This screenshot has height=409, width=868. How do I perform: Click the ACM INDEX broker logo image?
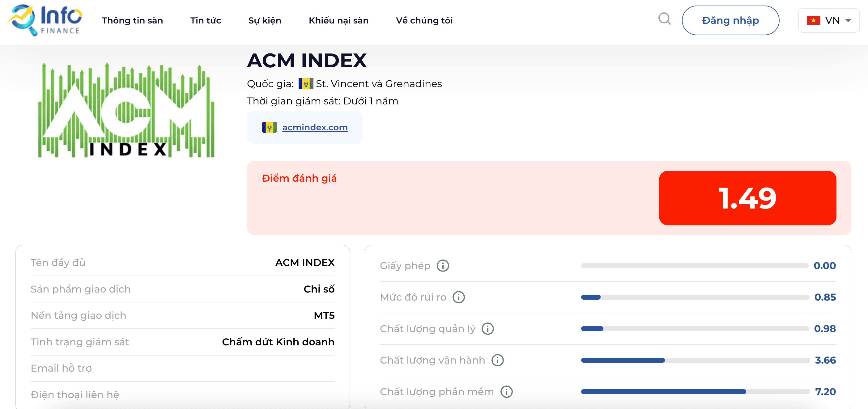tap(126, 110)
